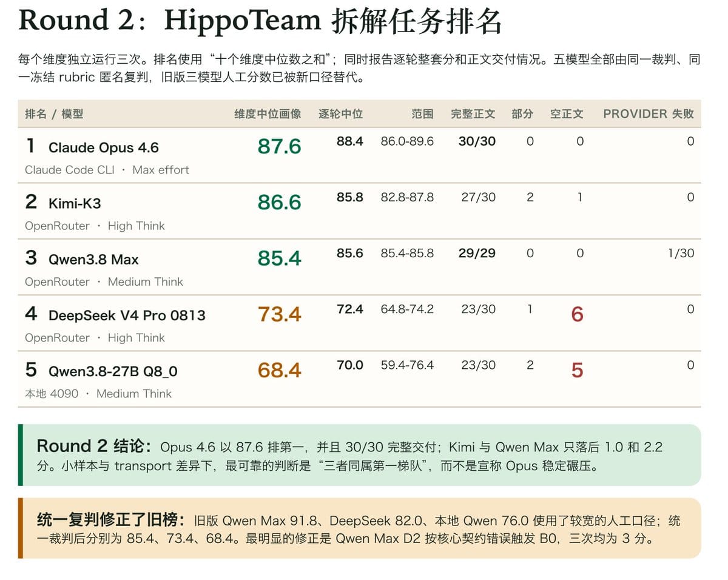This screenshot has width=728, height=580.
Task: Click the orange score 68.4
Action: 279,370
